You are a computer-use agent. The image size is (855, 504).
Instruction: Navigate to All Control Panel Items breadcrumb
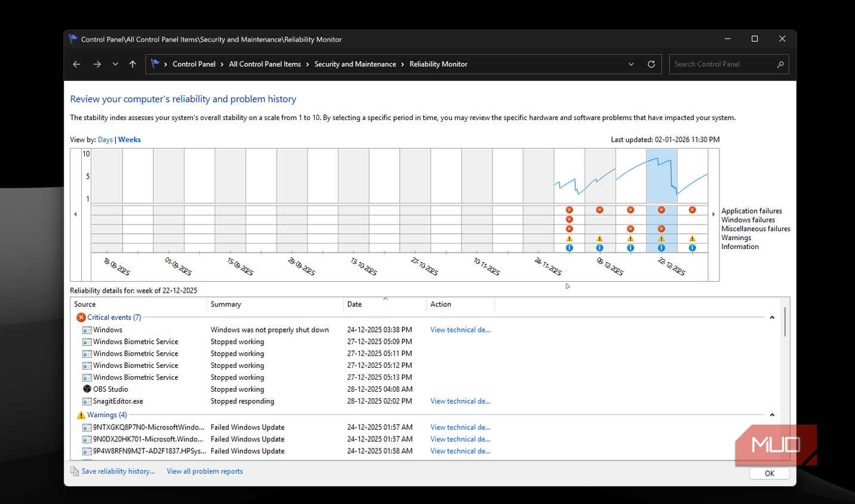tap(265, 64)
